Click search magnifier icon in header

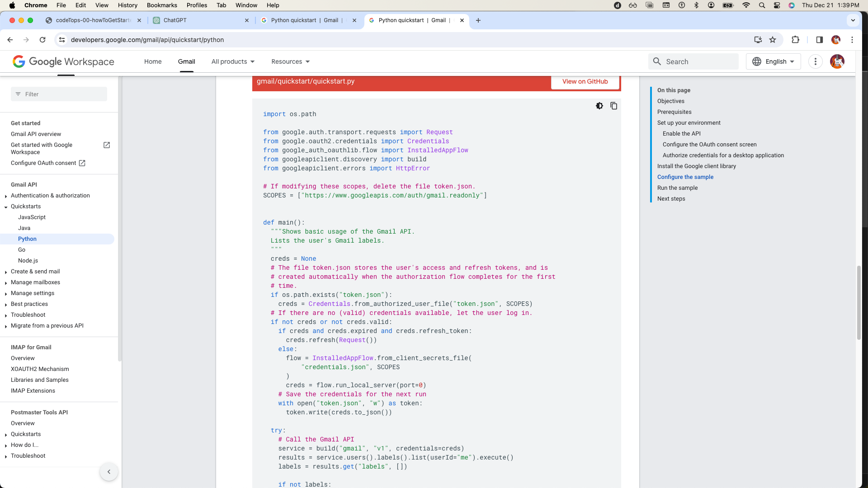click(x=657, y=61)
